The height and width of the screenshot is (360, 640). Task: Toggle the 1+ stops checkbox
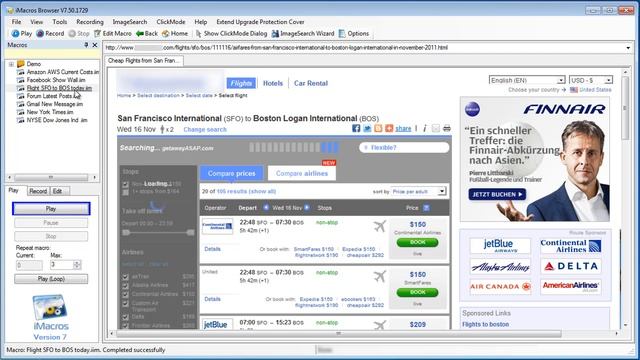point(126,192)
